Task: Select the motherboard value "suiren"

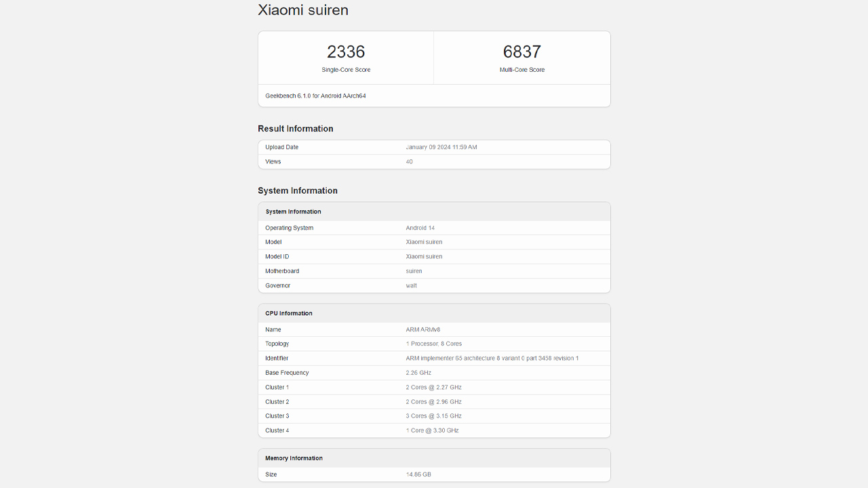Action: point(414,271)
